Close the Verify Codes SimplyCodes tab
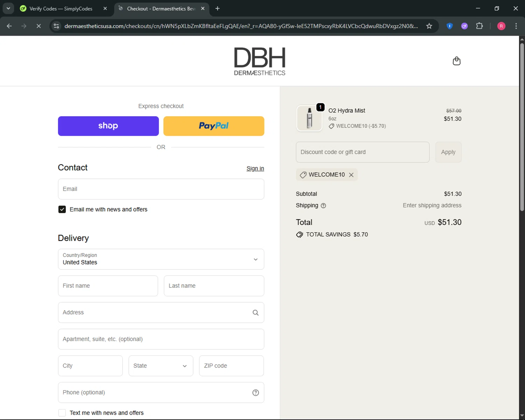 tap(105, 8)
